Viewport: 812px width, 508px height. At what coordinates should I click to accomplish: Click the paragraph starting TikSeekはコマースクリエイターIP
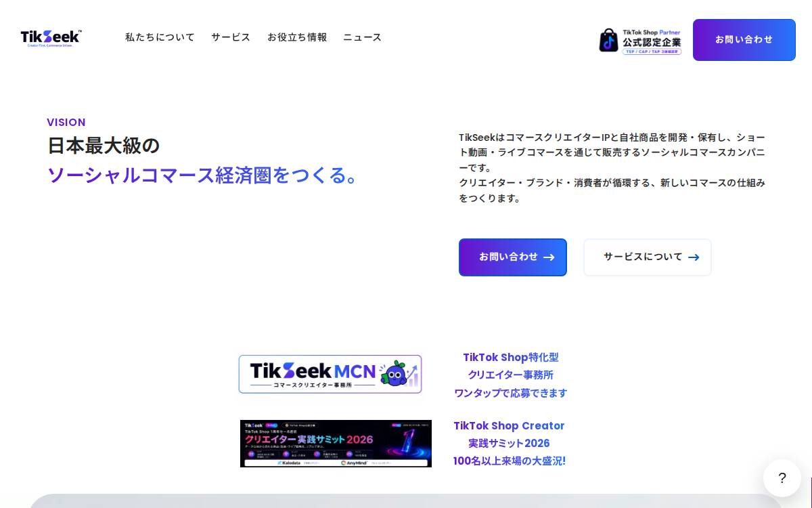(612, 167)
